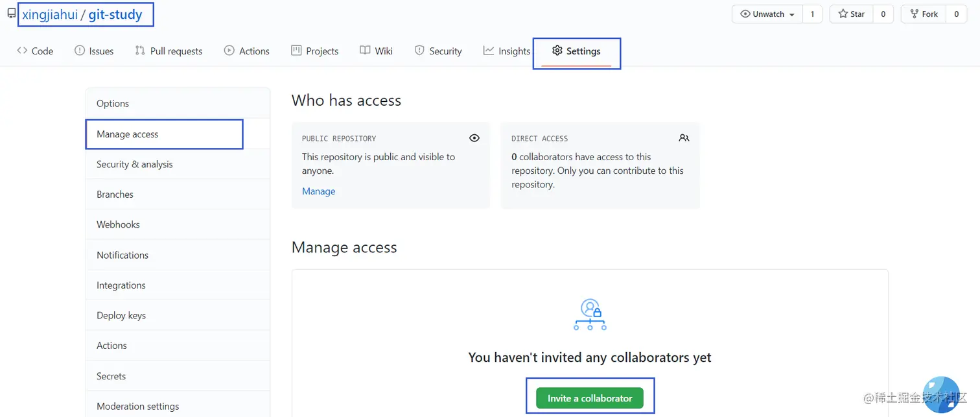Switch to the Projects tab
The height and width of the screenshot is (417, 980).
coord(315,51)
